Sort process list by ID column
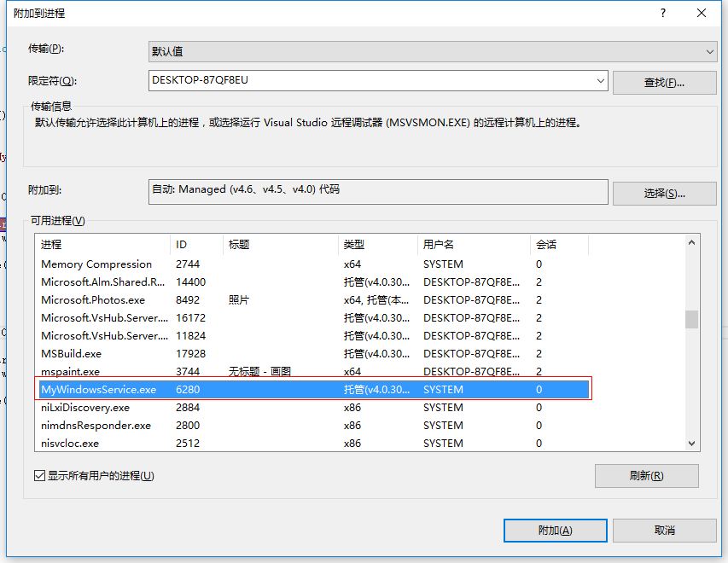Image resolution: width=728 pixels, height=563 pixels. [196, 245]
